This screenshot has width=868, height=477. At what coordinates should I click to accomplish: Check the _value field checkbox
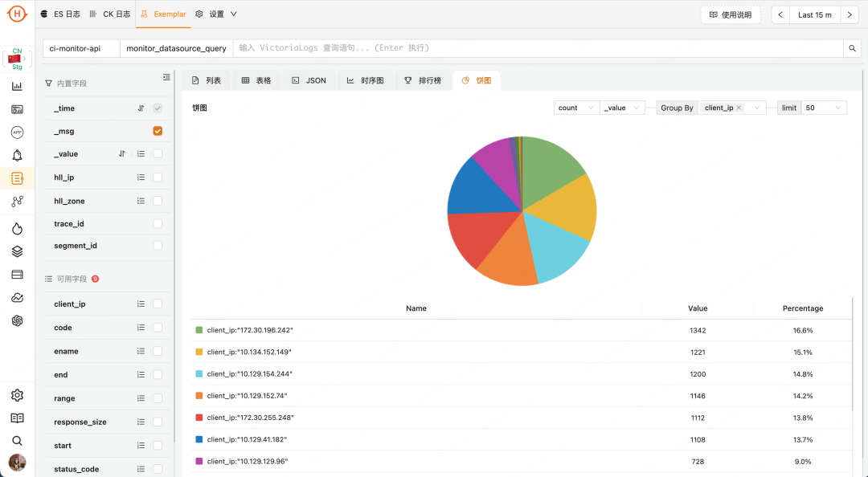(x=158, y=154)
